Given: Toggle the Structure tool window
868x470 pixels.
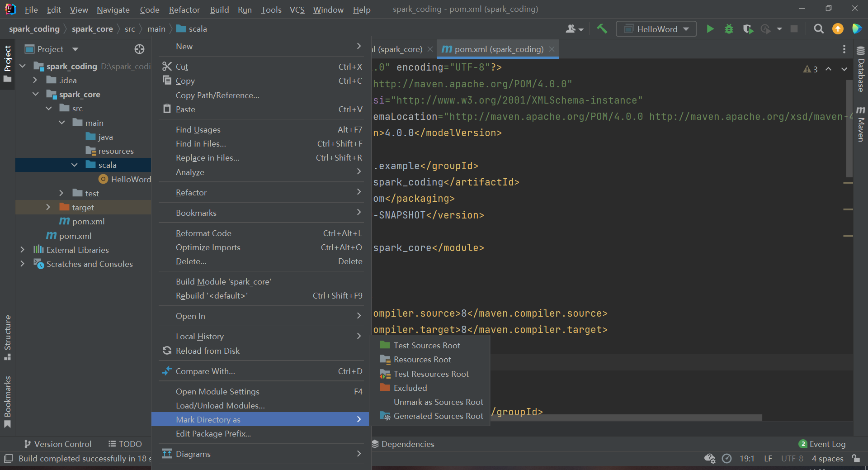Looking at the screenshot, I should [8, 337].
